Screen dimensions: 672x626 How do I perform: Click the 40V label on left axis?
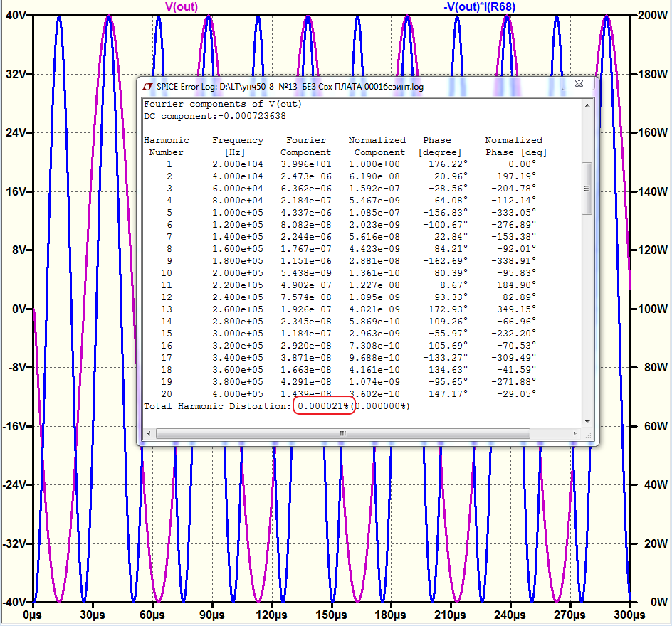[x=15, y=16]
